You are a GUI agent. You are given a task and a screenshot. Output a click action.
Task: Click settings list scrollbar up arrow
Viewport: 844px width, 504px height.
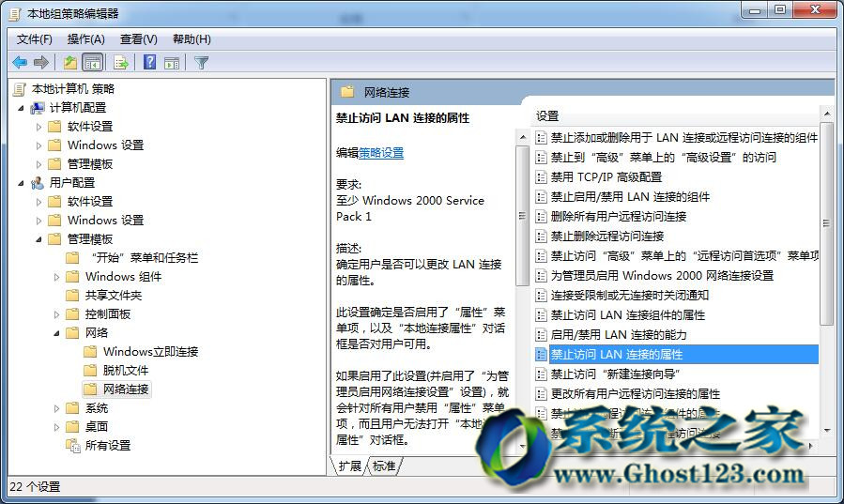(826, 114)
